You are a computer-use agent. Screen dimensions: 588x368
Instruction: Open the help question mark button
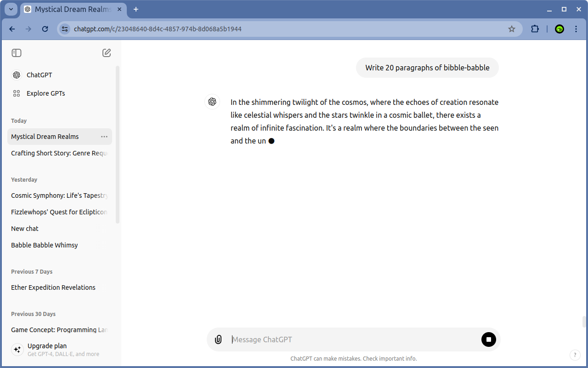(575, 355)
